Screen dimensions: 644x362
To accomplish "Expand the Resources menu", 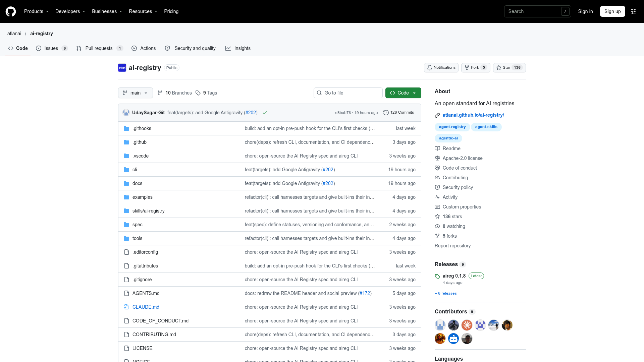I will pos(143,11).
